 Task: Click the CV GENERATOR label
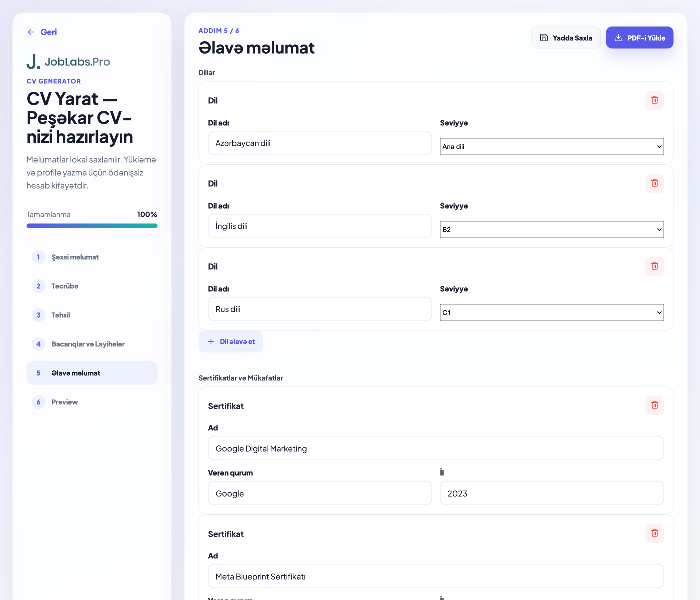pyautogui.click(x=54, y=81)
